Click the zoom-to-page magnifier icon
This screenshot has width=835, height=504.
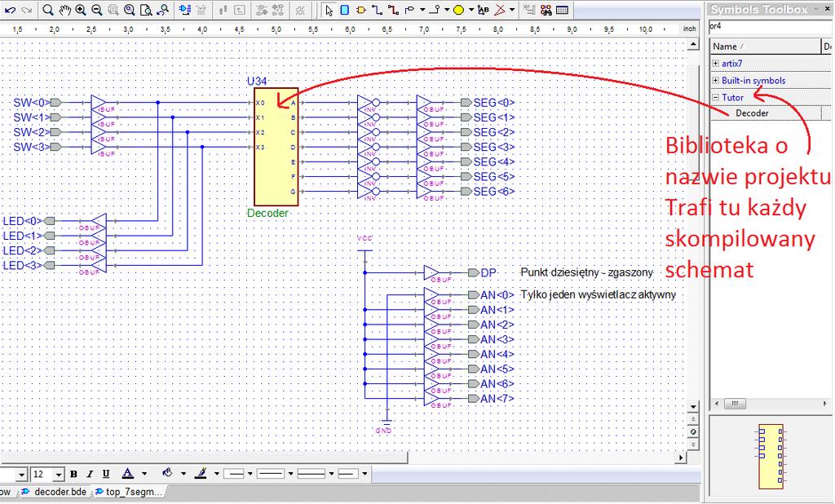click(146, 10)
